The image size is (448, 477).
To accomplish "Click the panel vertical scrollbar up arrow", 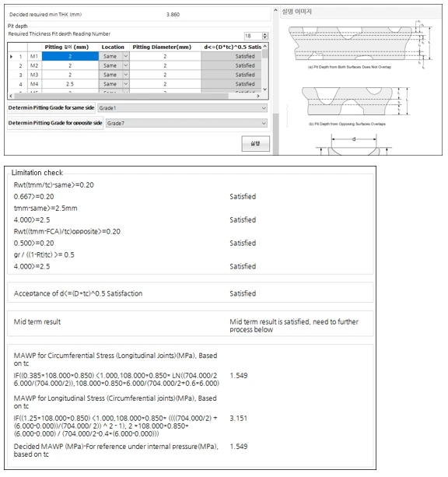I will 275,10.
